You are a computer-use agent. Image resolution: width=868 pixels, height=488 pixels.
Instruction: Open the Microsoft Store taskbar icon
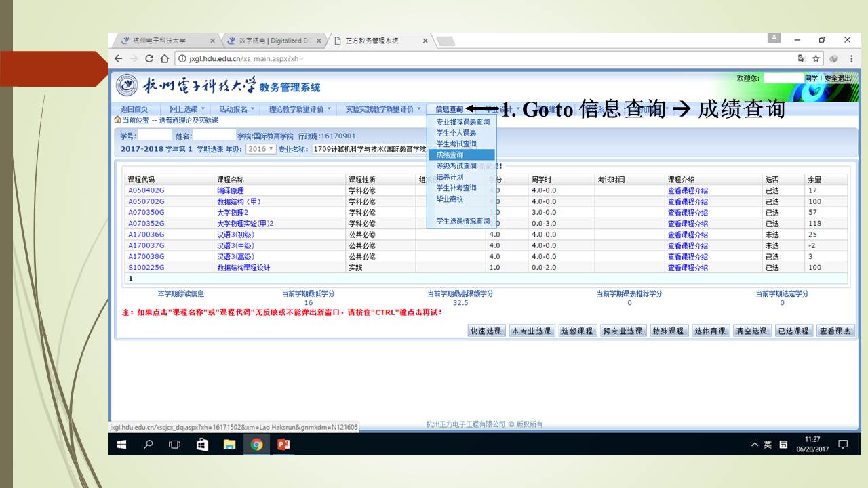(x=202, y=445)
